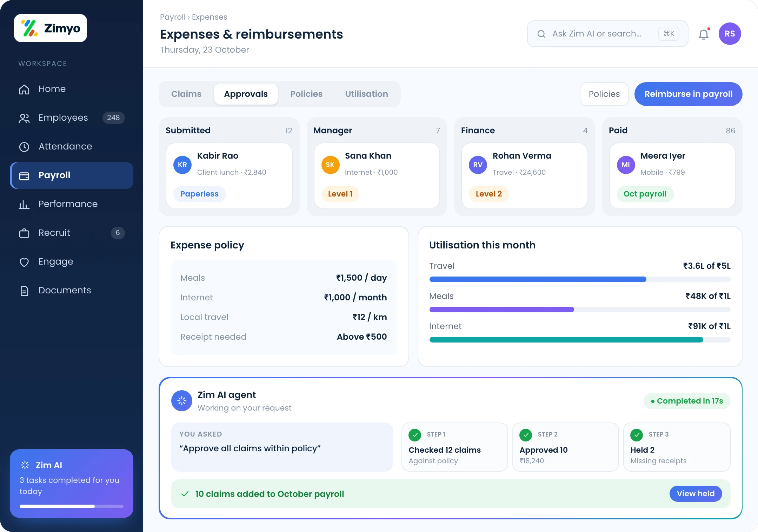The image size is (758, 532).
Task: Click the sidebar Zim AI sparkle icon
Action: click(x=25, y=465)
